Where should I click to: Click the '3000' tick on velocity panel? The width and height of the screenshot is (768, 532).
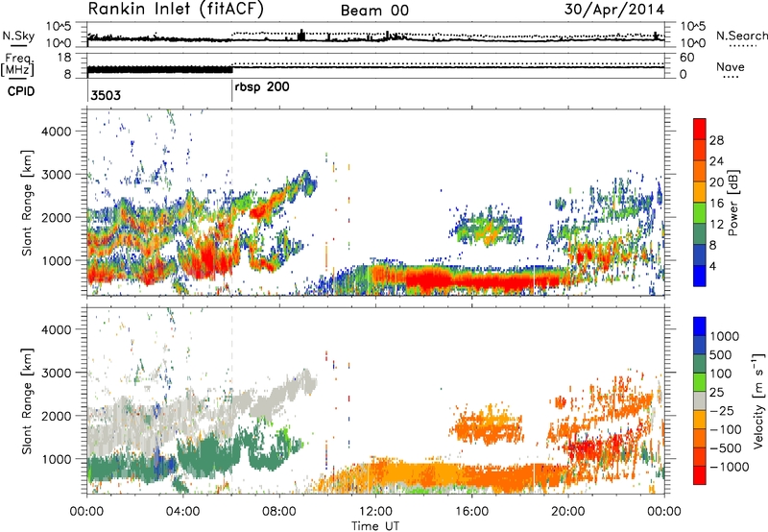(x=57, y=373)
